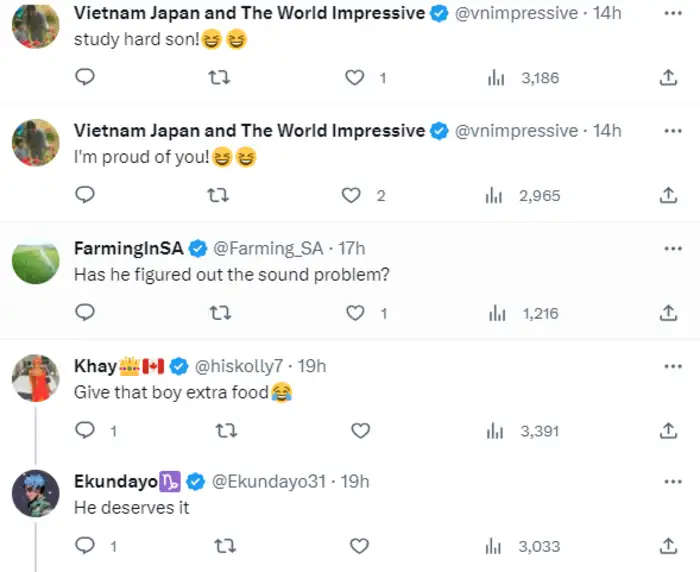View analytics for FarmingInSA's 1,216 views
700x572 pixels.
coord(524,313)
